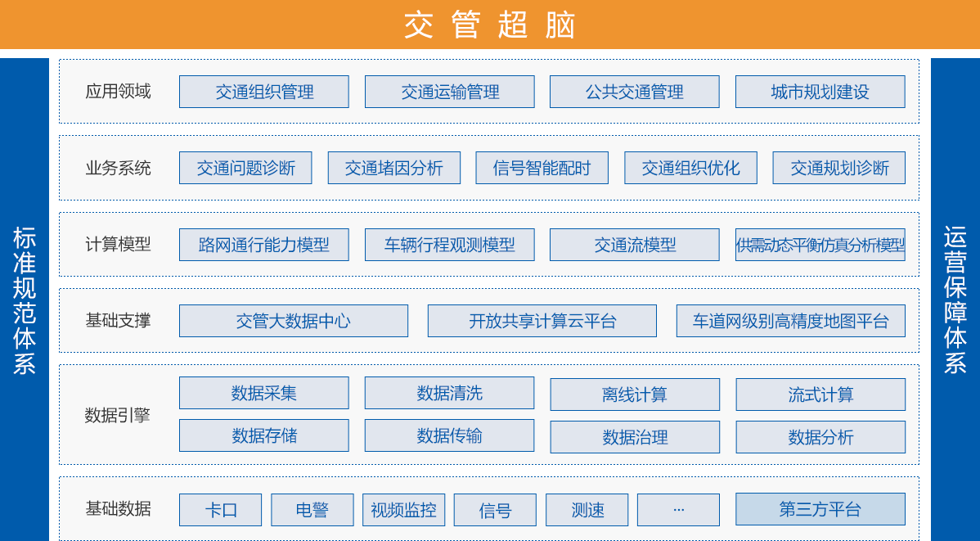Click the 计算模型 row label
The height and width of the screenshot is (541, 980).
point(118,245)
